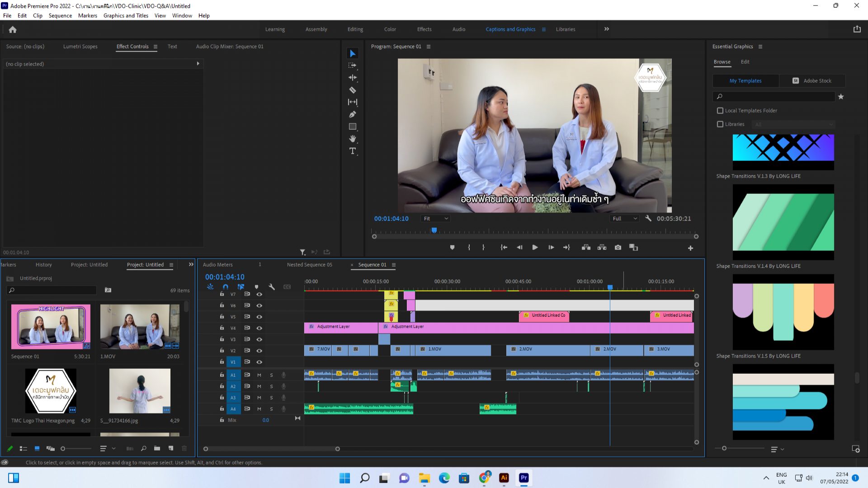Play the sequence in Program monitor
The width and height of the screenshot is (868, 488).
tap(535, 248)
